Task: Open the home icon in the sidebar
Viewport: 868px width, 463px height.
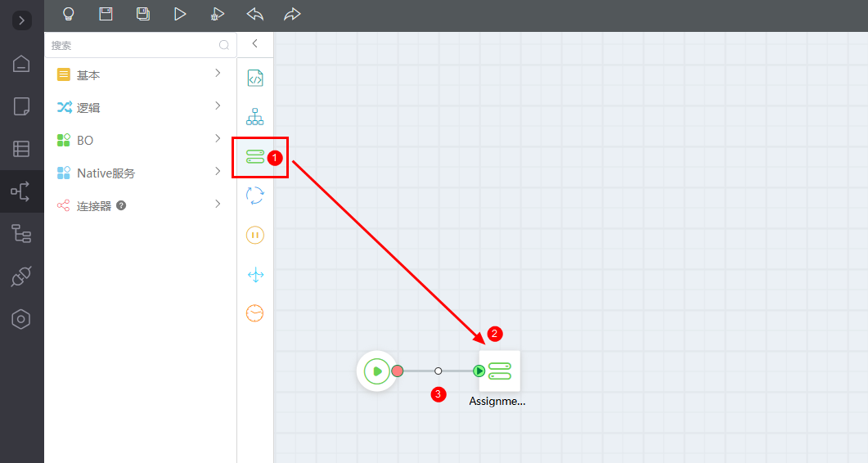Action: 21,64
